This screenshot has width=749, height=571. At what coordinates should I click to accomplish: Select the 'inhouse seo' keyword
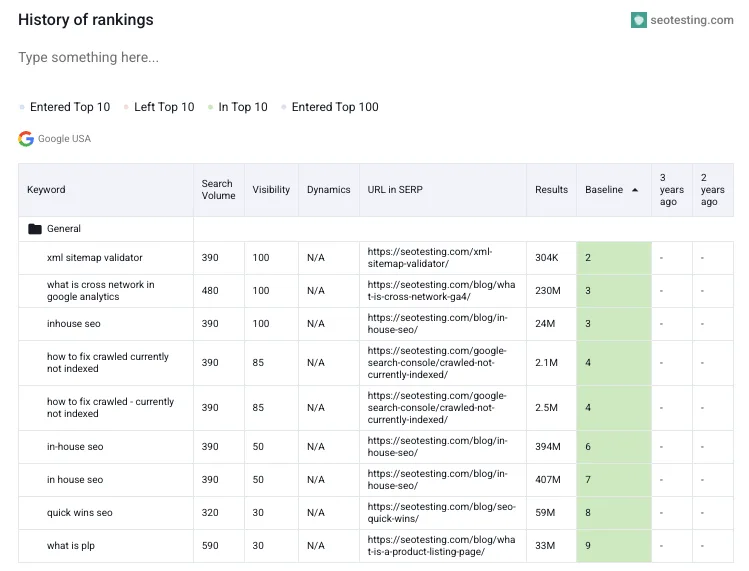pyautogui.click(x=74, y=323)
